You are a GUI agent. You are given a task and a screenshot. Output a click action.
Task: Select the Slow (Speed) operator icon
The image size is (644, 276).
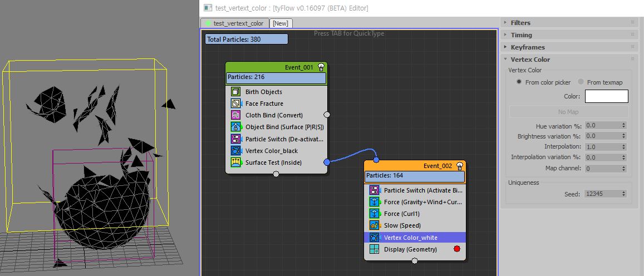[374, 225]
